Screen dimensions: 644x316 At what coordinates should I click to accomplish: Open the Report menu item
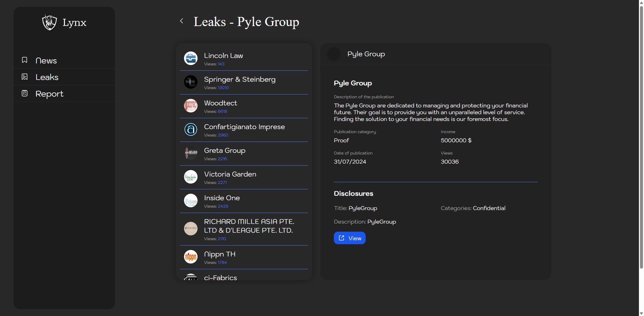tap(49, 94)
